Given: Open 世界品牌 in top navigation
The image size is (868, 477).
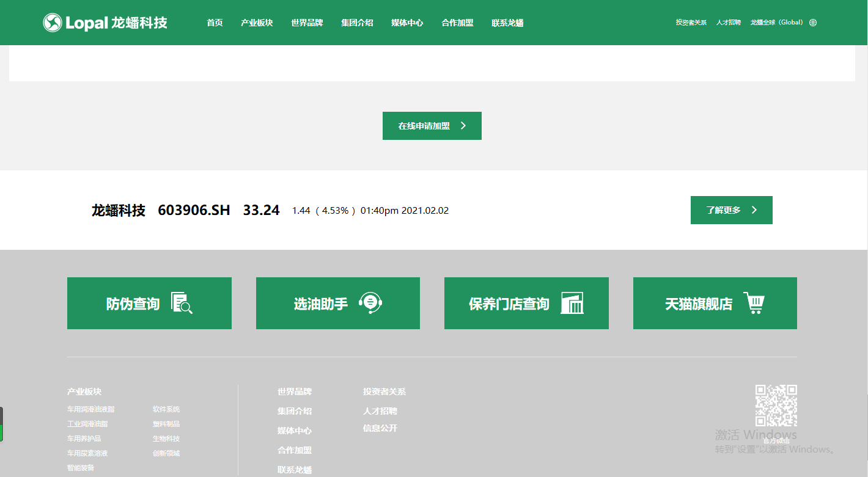Looking at the screenshot, I should [x=307, y=23].
